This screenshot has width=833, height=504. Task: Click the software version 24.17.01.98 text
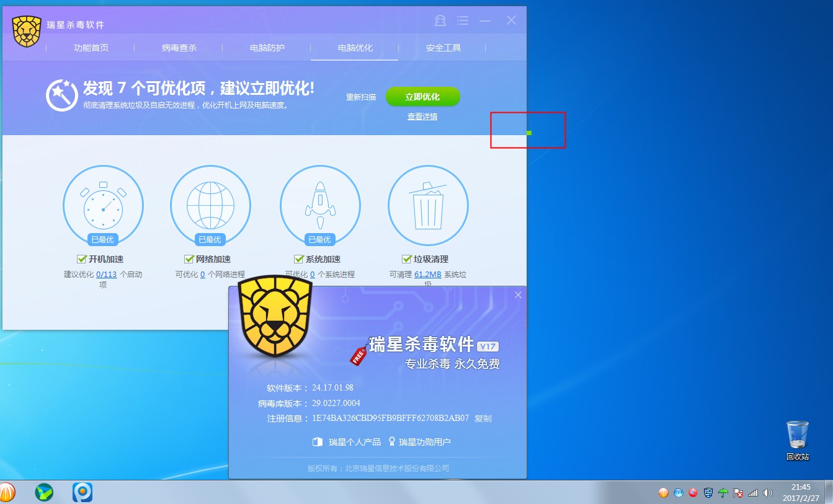click(332, 388)
